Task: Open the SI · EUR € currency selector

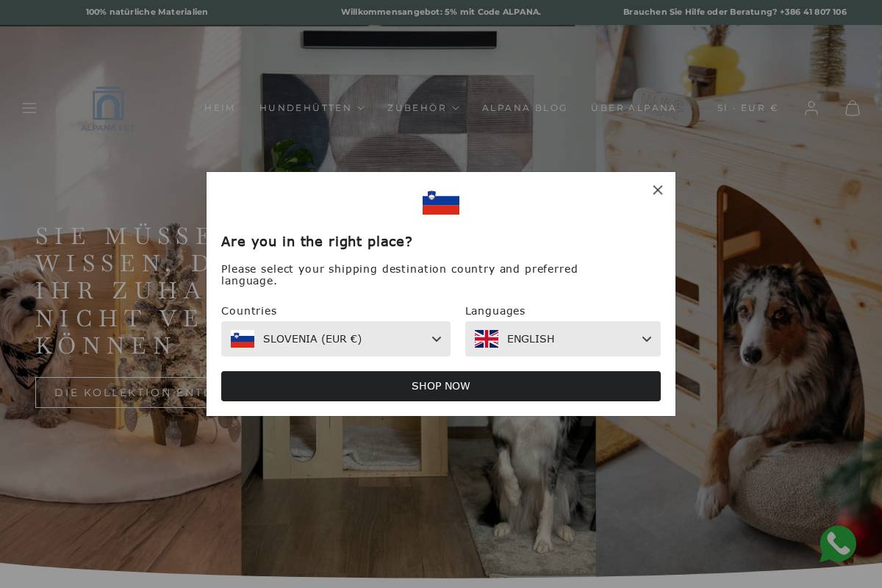Action: (747, 108)
